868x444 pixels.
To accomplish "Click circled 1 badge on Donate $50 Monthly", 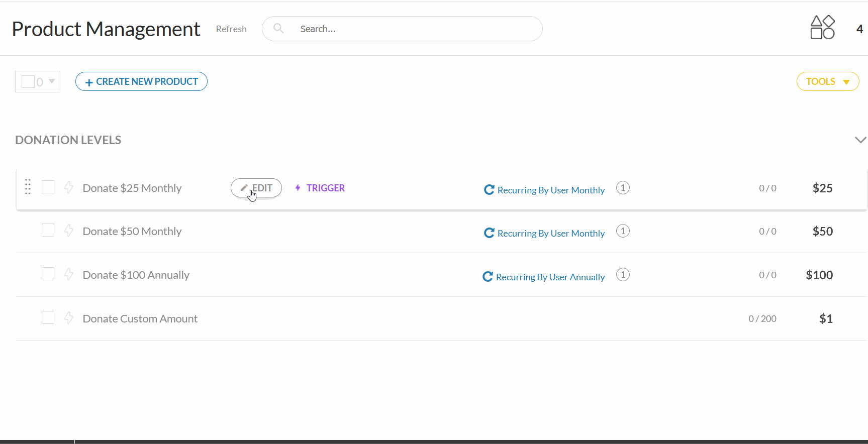I will point(623,231).
